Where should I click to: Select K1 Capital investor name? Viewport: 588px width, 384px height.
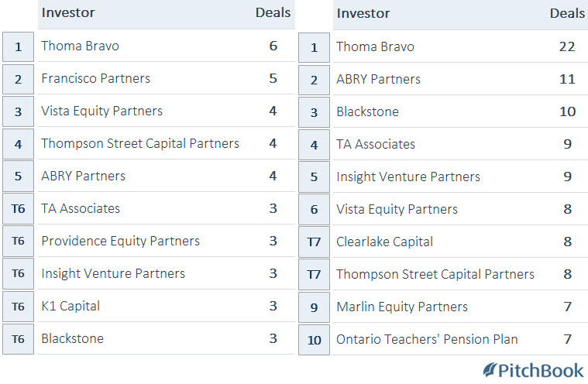tap(70, 306)
